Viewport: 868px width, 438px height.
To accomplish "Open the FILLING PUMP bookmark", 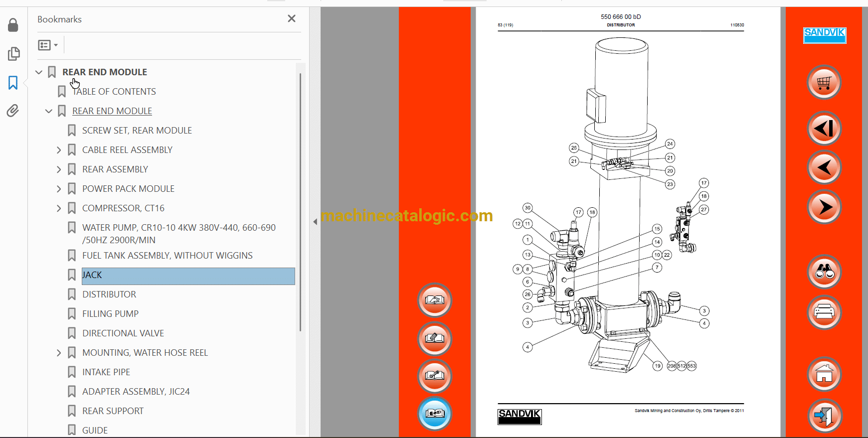I will tap(110, 314).
